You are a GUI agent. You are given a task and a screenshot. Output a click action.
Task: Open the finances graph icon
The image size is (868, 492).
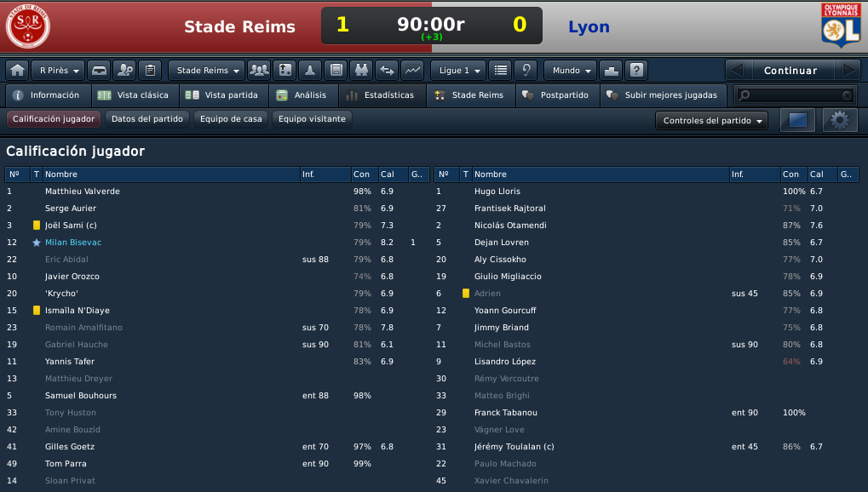pyautogui.click(x=412, y=71)
